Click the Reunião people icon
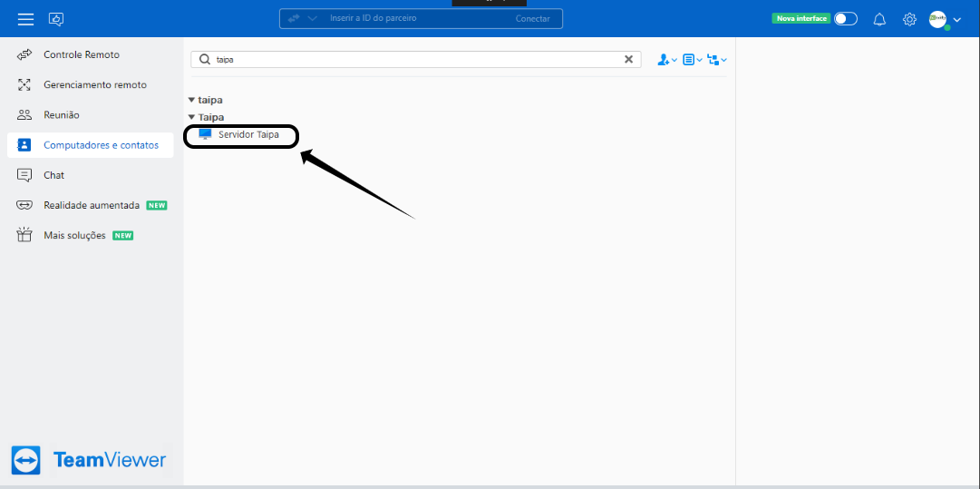Image resolution: width=980 pixels, height=489 pixels. coord(24,115)
